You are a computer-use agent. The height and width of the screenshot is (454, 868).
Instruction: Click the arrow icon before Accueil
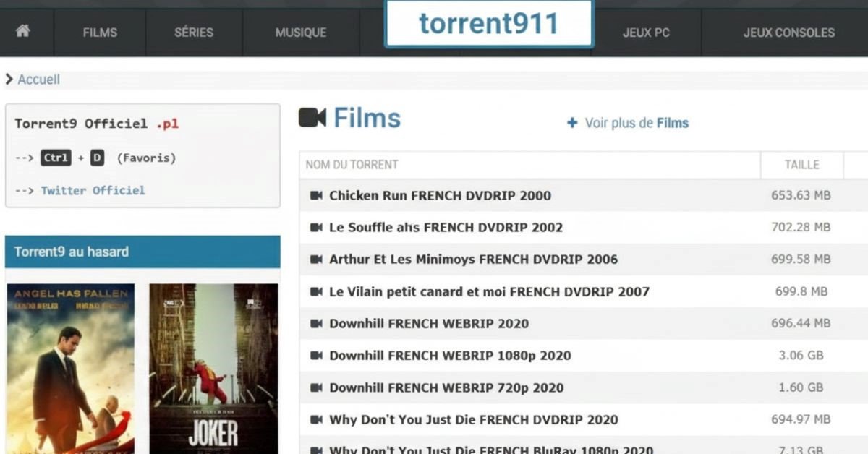(10, 80)
